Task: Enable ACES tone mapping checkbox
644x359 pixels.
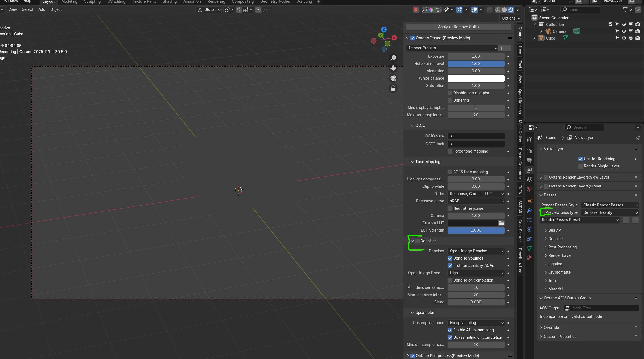Action: [x=450, y=172]
